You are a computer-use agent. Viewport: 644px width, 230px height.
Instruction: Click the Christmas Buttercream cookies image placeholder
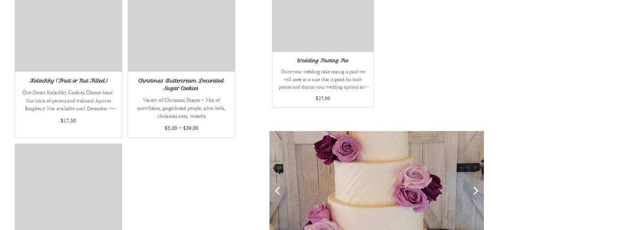pos(181,35)
